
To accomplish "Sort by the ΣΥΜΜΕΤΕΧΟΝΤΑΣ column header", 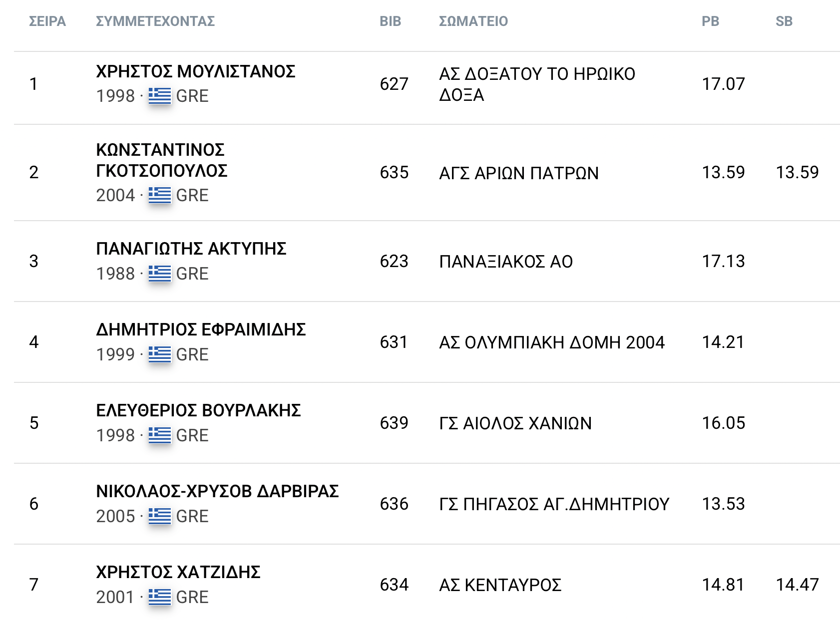I will [x=155, y=21].
